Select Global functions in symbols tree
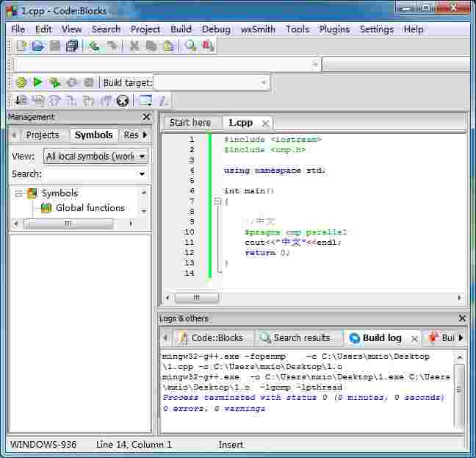The height and width of the screenshot is (458, 476). click(x=90, y=208)
